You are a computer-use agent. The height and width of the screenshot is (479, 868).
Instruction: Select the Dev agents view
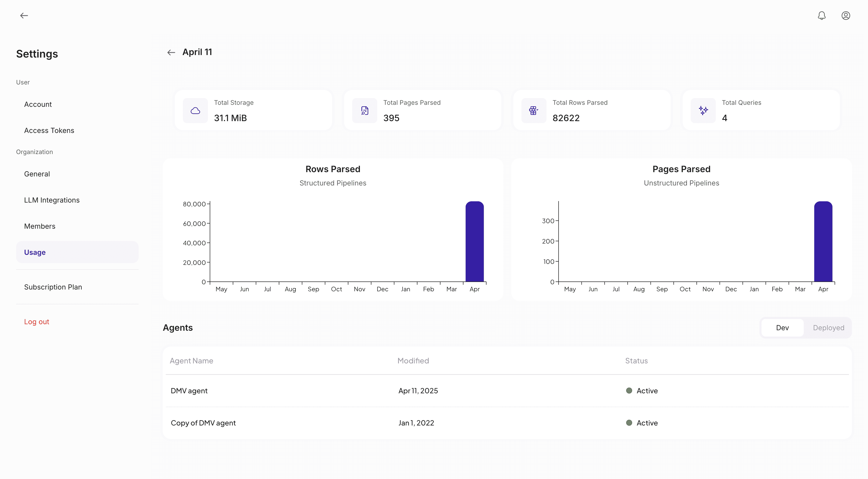click(782, 327)
